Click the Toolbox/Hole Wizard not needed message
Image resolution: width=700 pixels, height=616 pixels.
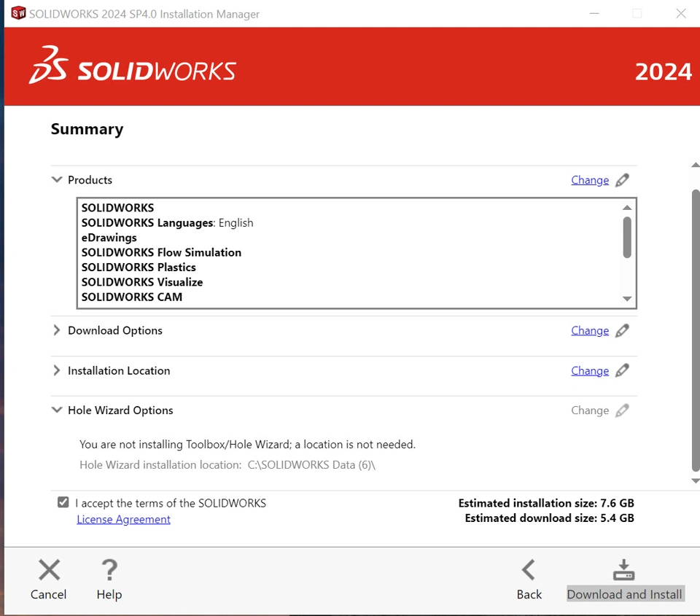(247, 444)
